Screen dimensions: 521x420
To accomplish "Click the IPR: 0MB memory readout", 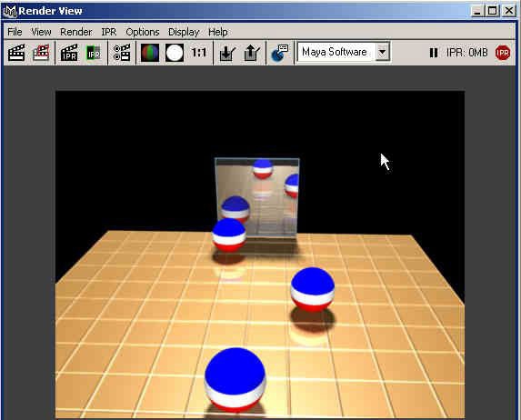I will coord(466,53).
